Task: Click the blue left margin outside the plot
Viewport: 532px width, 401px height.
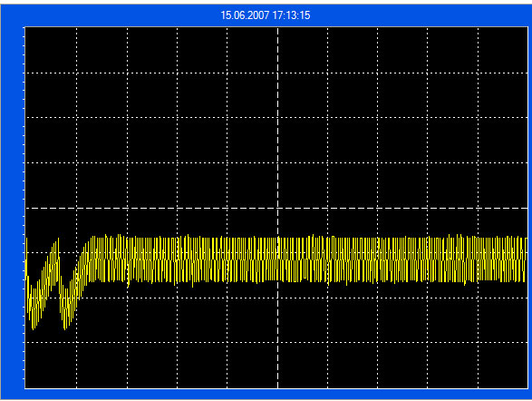Action: pyautogui.click(x=12, y=208)
